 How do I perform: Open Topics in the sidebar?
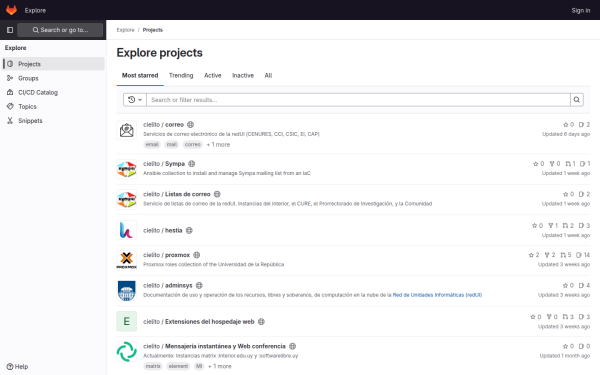[x=54, y=106]
